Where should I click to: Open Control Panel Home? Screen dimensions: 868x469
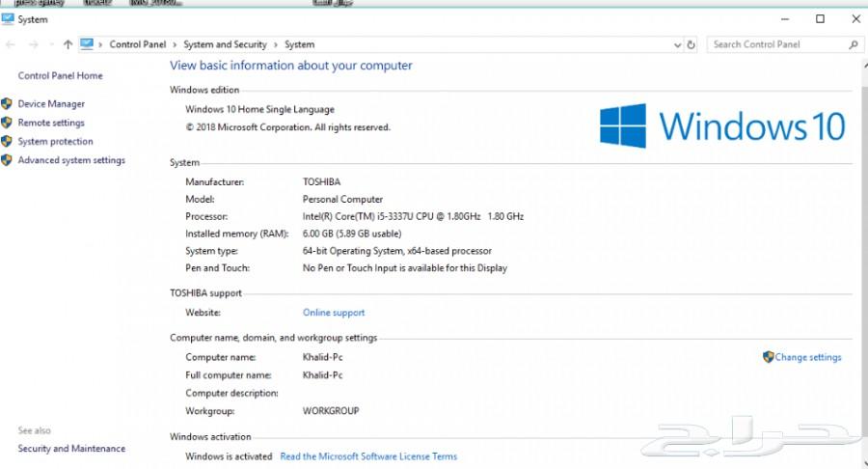point(60,76)
